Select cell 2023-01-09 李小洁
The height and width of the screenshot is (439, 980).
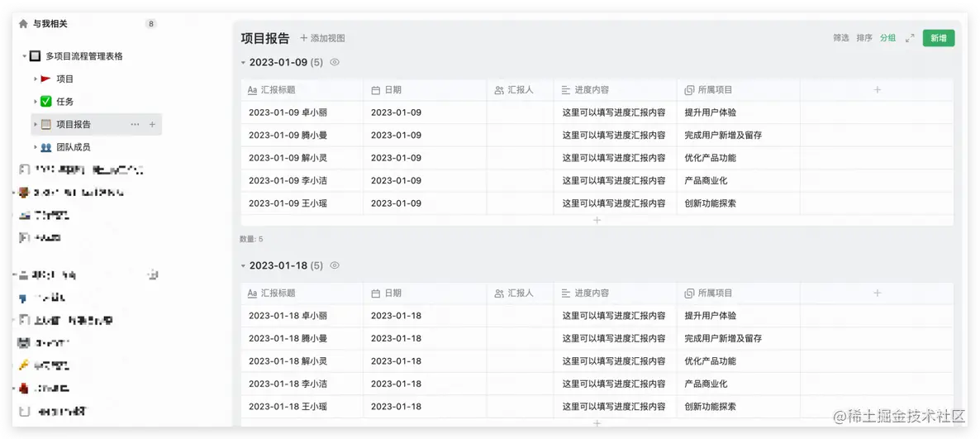(302, 181)
